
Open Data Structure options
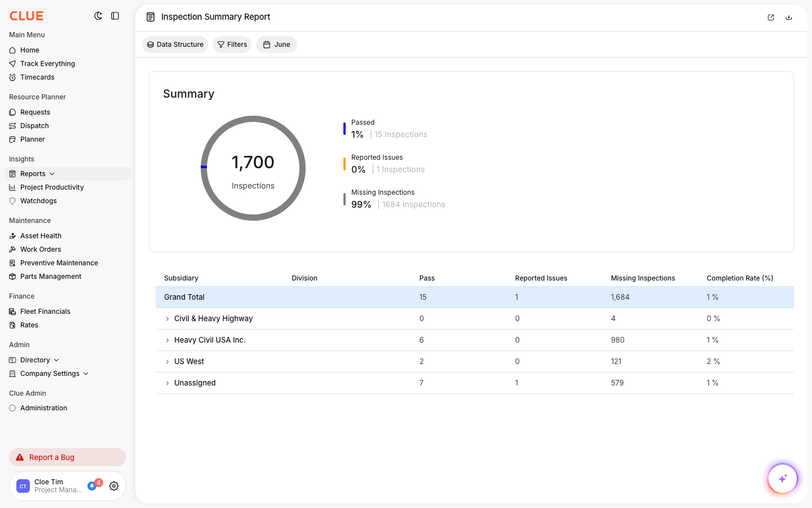point(175,45)
